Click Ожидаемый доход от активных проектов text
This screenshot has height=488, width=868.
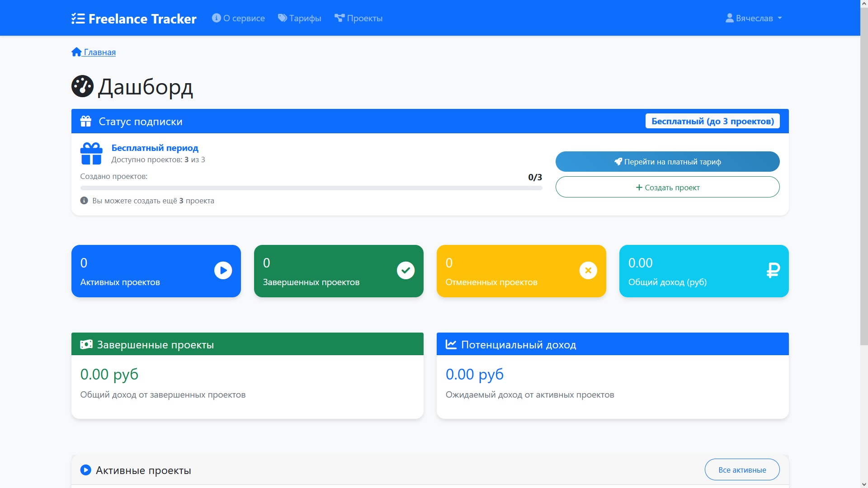(x=530, y=394)
